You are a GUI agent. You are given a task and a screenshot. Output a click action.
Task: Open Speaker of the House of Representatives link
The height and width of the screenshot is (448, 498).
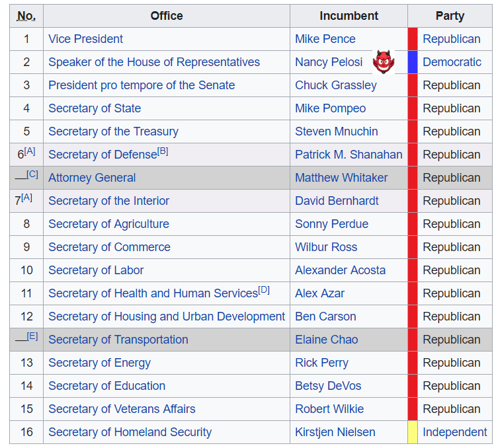(154, 62)
